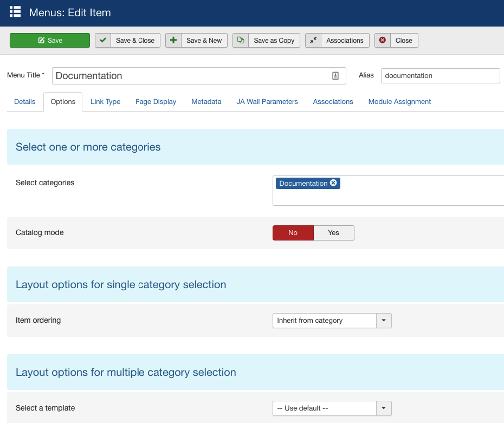Open the Link Type tab

[106, 102]
